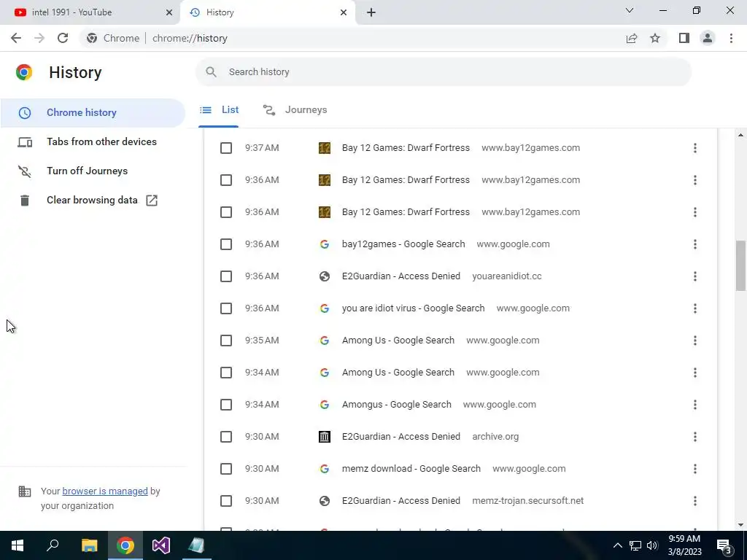Switch to the List tab

pyautogui.click(x=219, y=110)
